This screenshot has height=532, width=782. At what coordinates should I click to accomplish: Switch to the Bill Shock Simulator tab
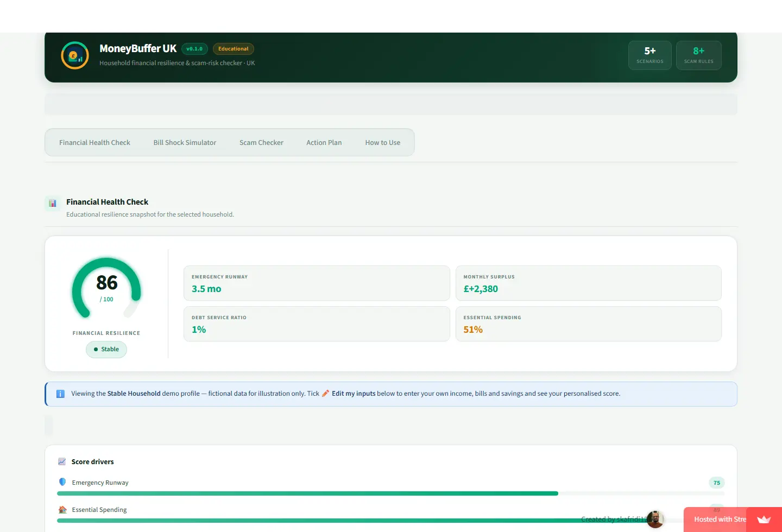[185, 143]
